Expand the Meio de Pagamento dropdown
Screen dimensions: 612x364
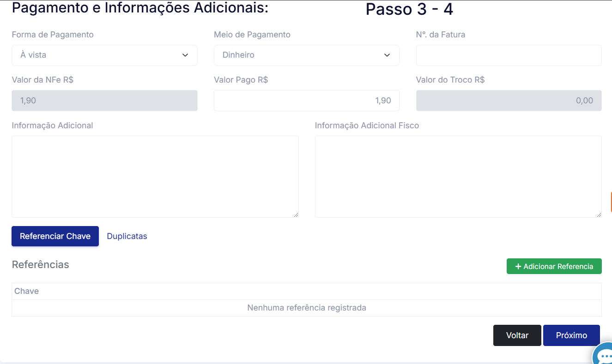(x=306, y=55)
